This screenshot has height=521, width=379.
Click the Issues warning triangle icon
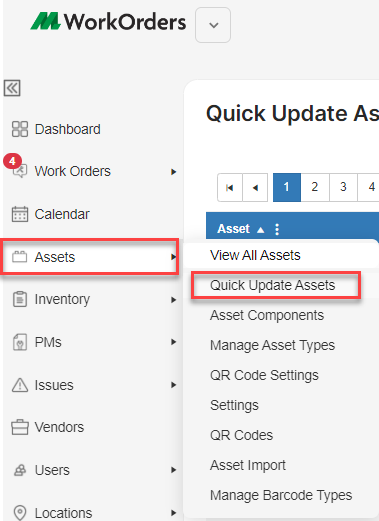click(x=20, y=385)
